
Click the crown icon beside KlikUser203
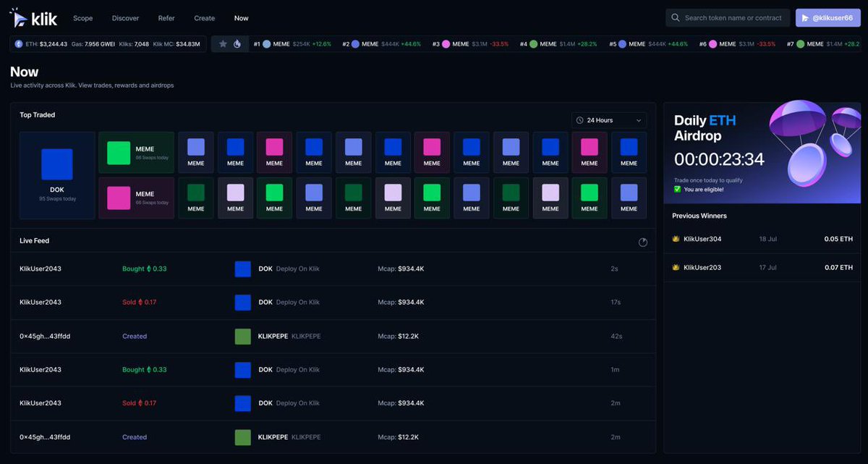(676, 267)
